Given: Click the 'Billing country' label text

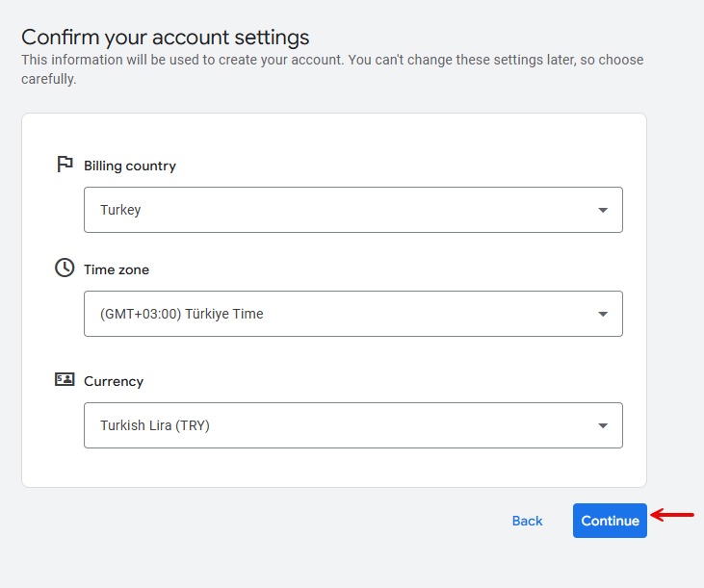Looking at the screenshot, I should pos(130,166).
